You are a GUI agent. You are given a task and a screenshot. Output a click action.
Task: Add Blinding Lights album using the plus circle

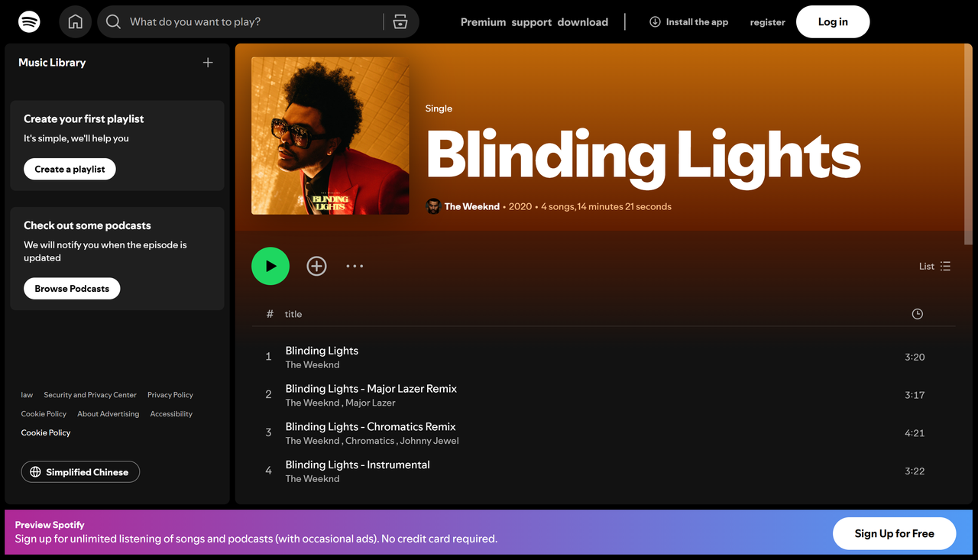click(x=316, y=266)
